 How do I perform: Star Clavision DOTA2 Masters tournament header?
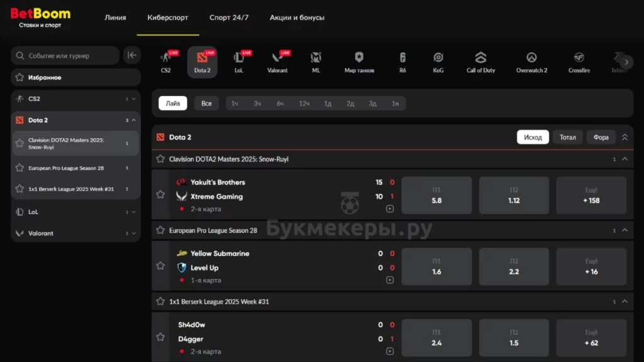coord(160,159)
